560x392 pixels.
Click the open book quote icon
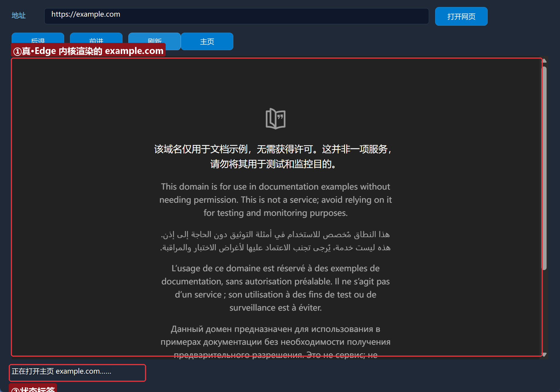(276, 118)
